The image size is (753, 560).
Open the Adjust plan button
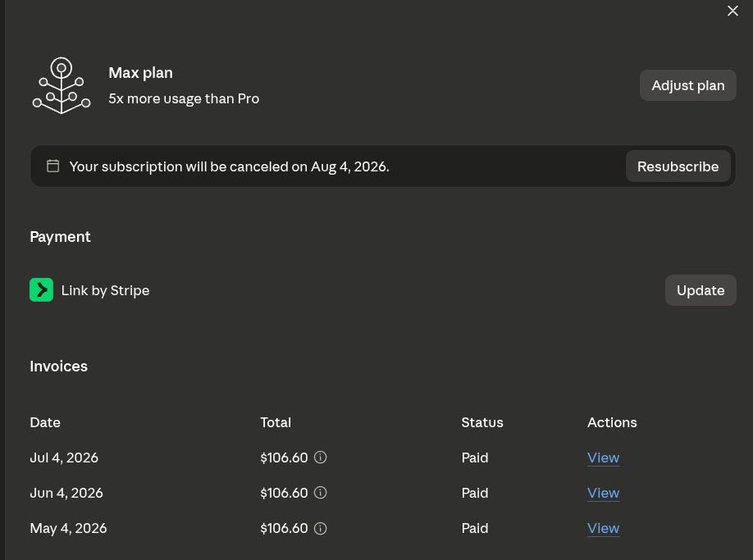click(687, 85)
